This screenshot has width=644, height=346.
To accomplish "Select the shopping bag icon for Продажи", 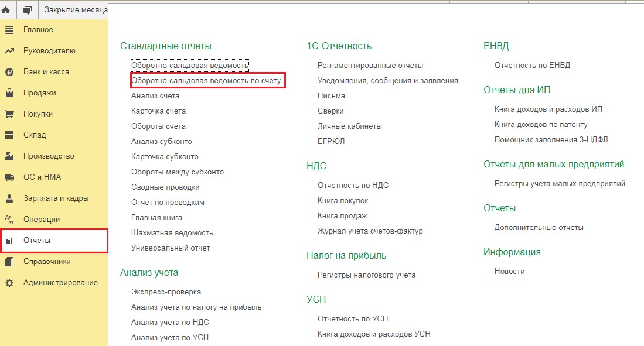I will (x=9, y=93).
